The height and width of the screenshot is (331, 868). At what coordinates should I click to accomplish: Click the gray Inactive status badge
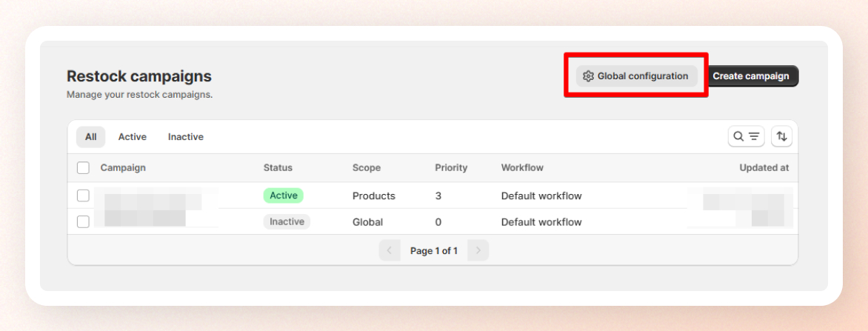pyautogui.click(x=287, y=221)
